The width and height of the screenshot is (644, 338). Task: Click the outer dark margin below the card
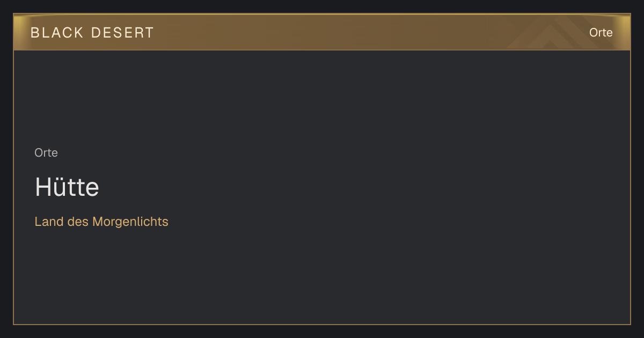click(x=322, y=332)
